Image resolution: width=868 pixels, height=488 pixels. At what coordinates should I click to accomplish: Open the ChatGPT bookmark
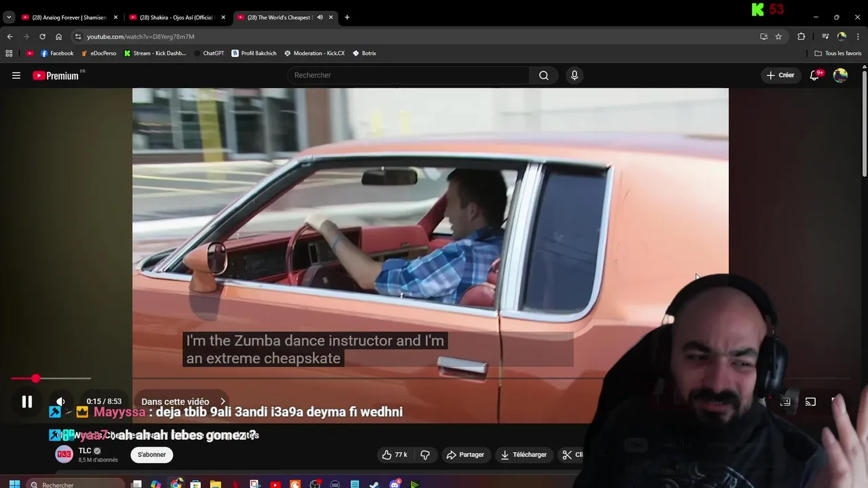tap(208, 53)
